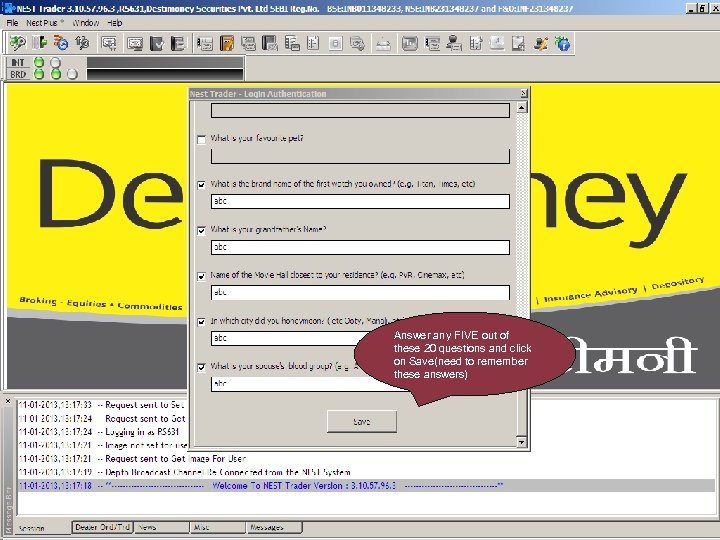
Task: Switch to the Dealer Ord/Trd tab
Action: click(x=102, y=527)
